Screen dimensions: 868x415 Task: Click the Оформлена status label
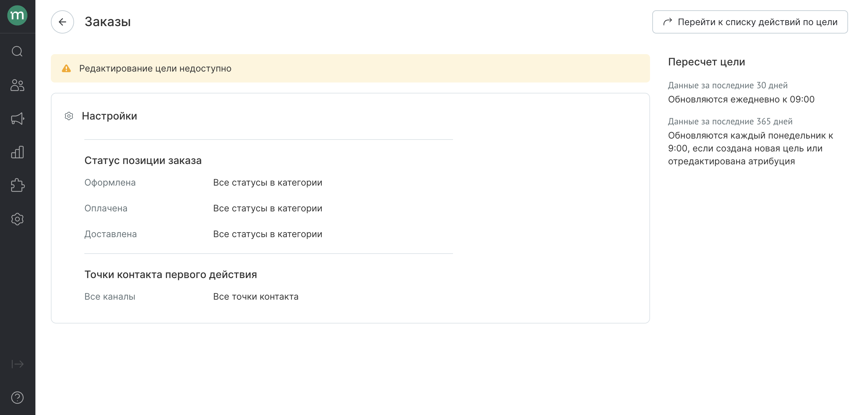[110, 182]
